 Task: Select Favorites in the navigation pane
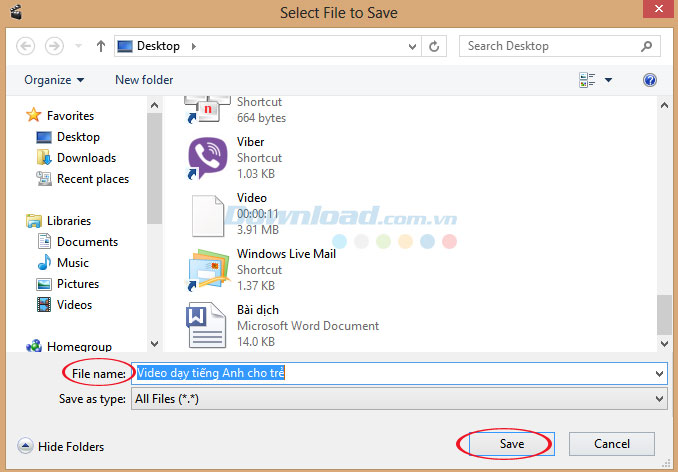tap(70, 116)
